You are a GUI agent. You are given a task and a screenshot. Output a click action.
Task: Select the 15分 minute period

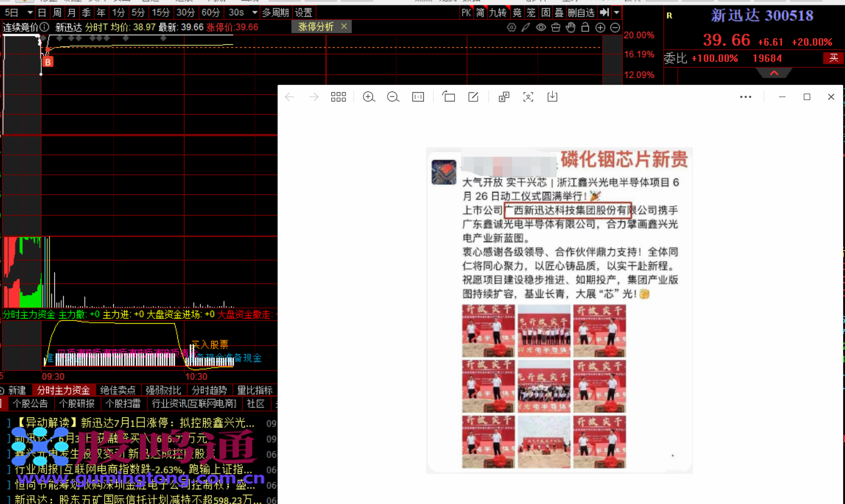click(x=160, y=12)
